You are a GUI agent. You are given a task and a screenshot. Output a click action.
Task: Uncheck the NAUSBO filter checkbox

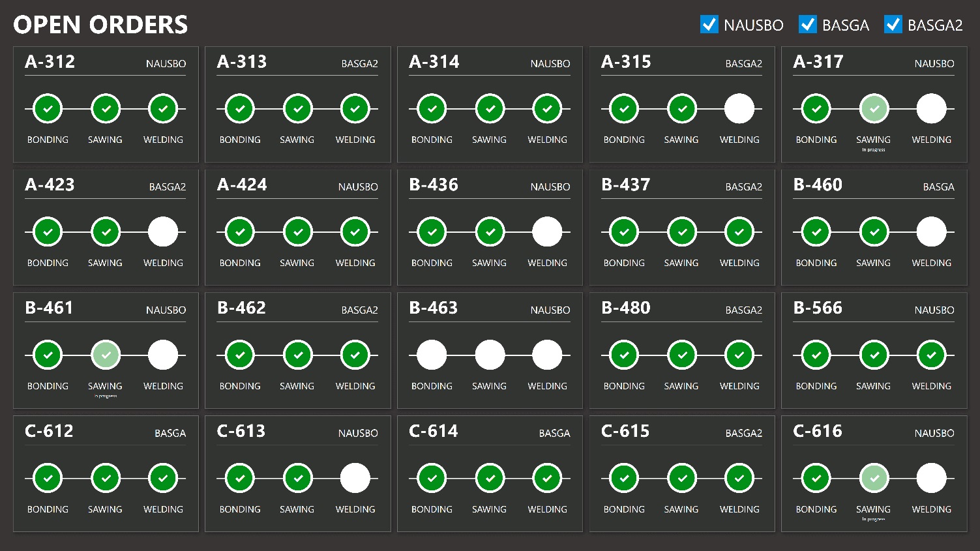709,25
